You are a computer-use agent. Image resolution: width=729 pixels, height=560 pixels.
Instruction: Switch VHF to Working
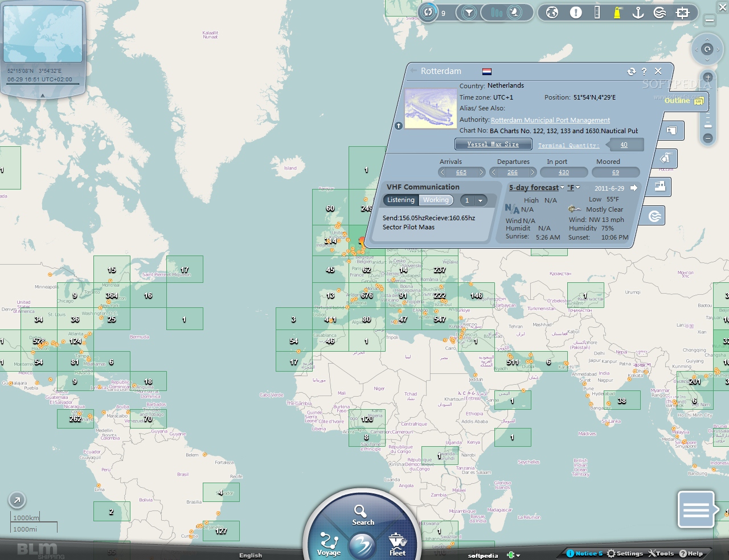(x=436, y=200)
